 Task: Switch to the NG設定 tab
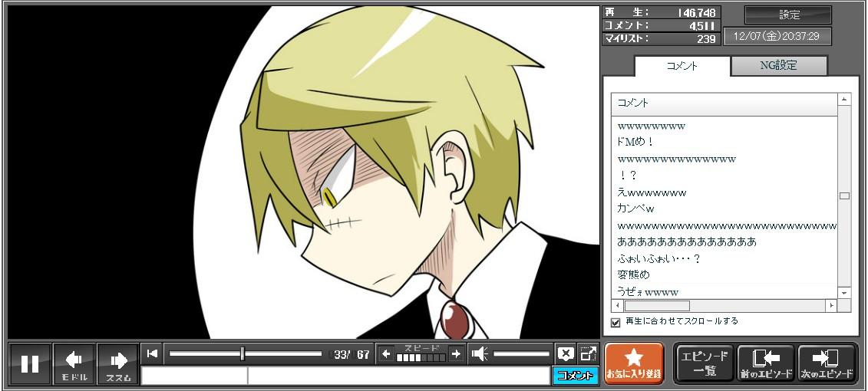pyautogui.click(x=778, y=66)
